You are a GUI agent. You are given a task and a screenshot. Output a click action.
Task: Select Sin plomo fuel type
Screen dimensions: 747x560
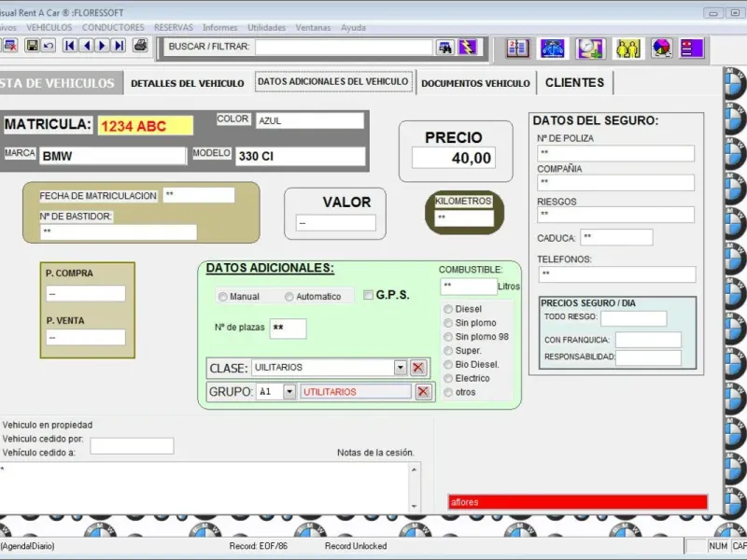pos(448,323)
